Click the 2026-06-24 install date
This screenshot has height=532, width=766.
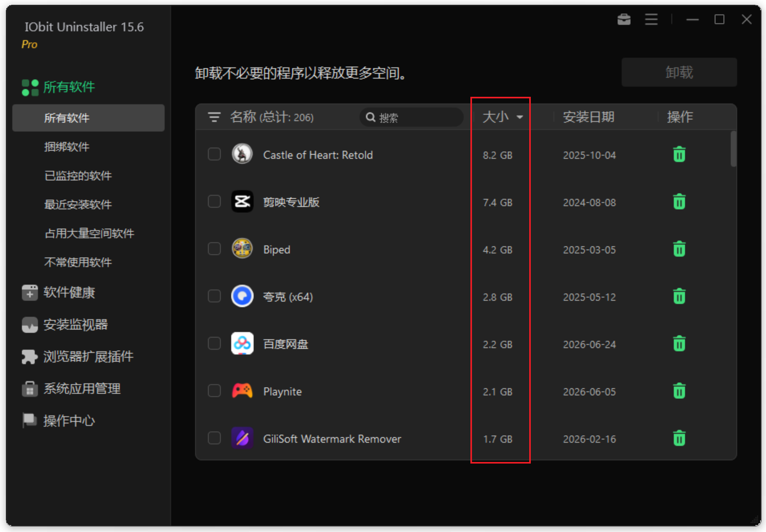point(589,344)
